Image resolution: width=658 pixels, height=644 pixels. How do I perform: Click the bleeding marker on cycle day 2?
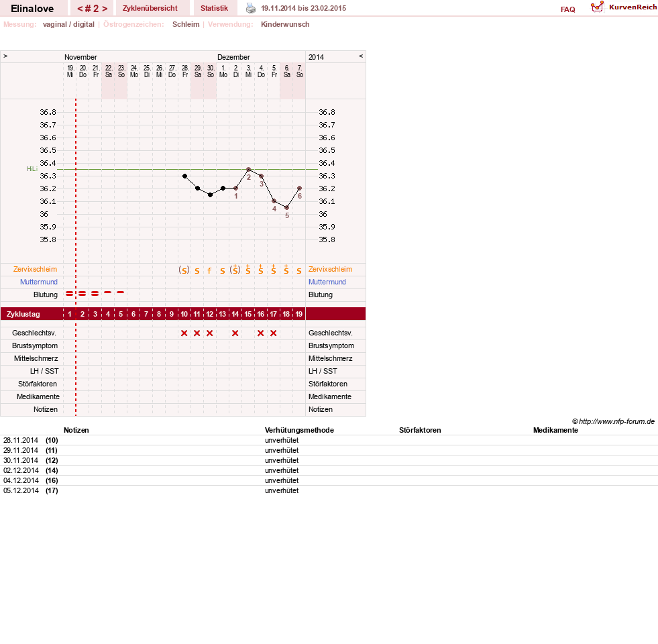pos(83,293)
